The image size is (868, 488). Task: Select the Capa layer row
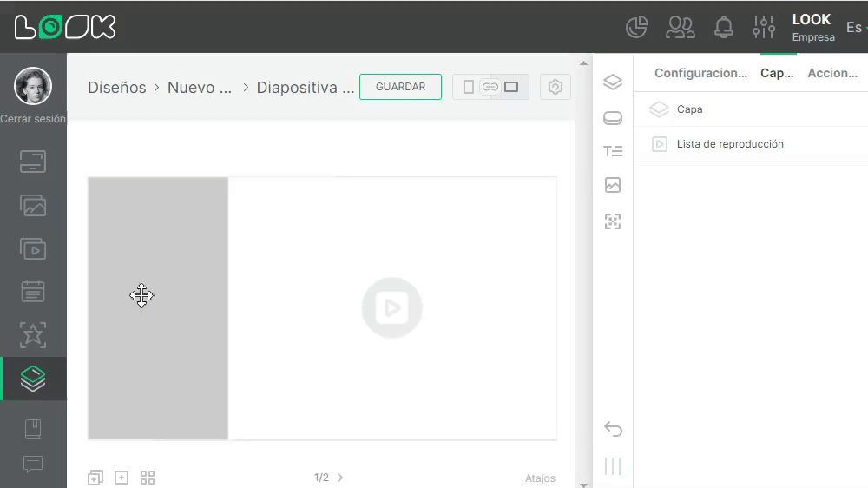tap(751, 109)
